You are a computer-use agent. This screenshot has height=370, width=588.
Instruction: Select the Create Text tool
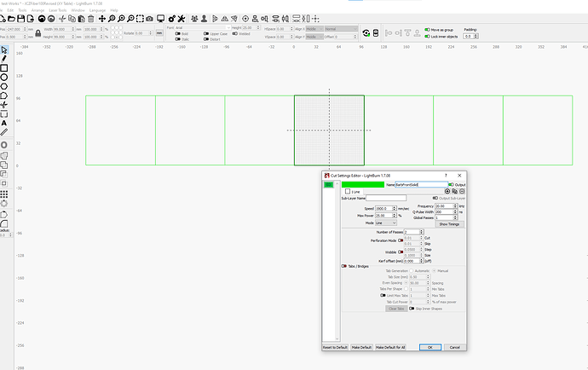[4, 123]
